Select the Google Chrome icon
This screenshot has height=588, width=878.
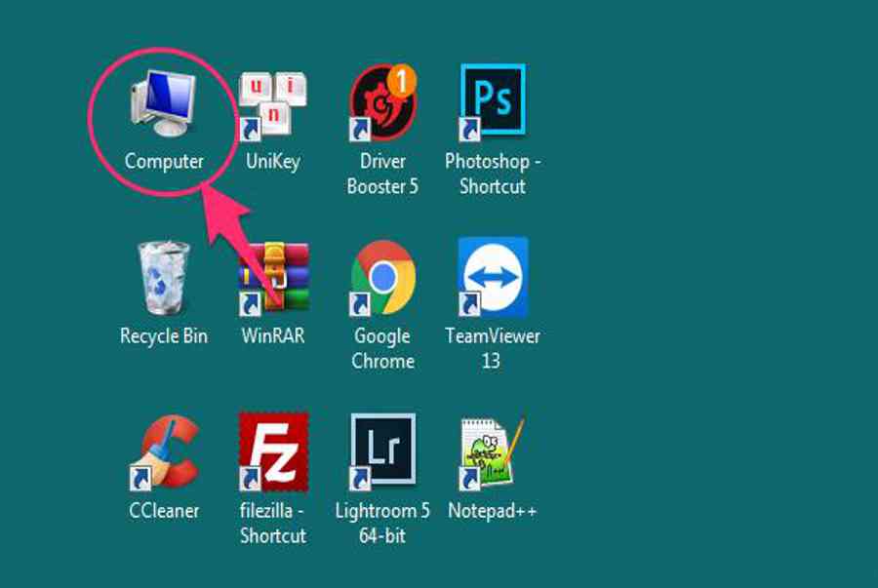(x=383, y=278)
